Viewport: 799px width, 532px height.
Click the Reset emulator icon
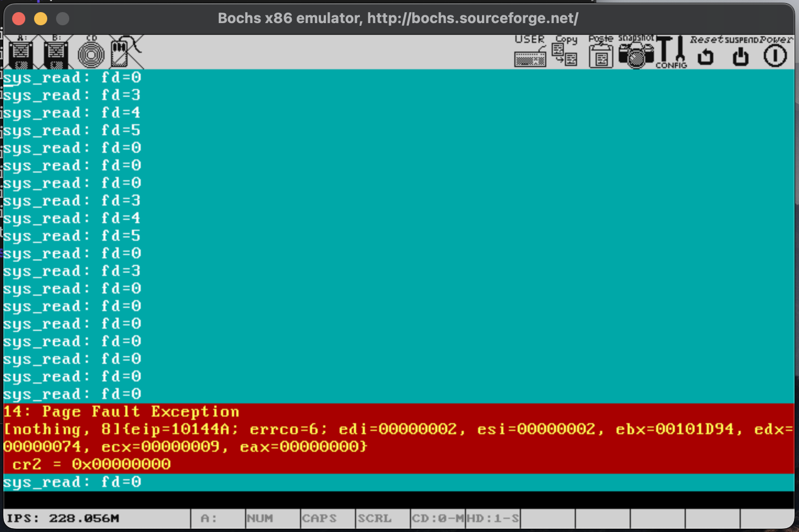point(706,51)
